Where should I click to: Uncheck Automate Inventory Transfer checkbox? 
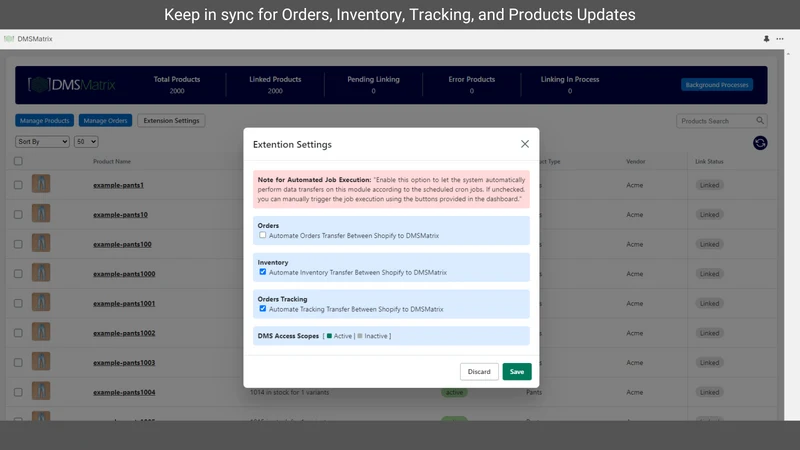(x=262, y=272)
